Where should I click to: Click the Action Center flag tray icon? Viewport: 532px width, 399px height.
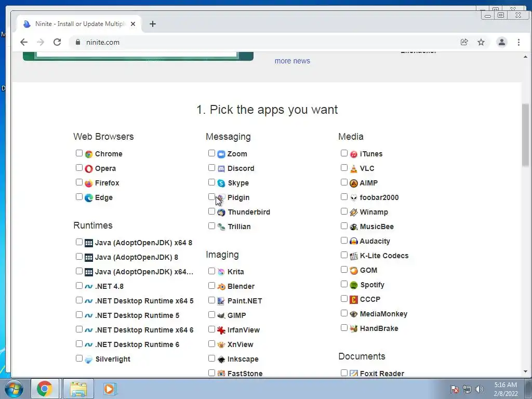(x=455, y=389)
